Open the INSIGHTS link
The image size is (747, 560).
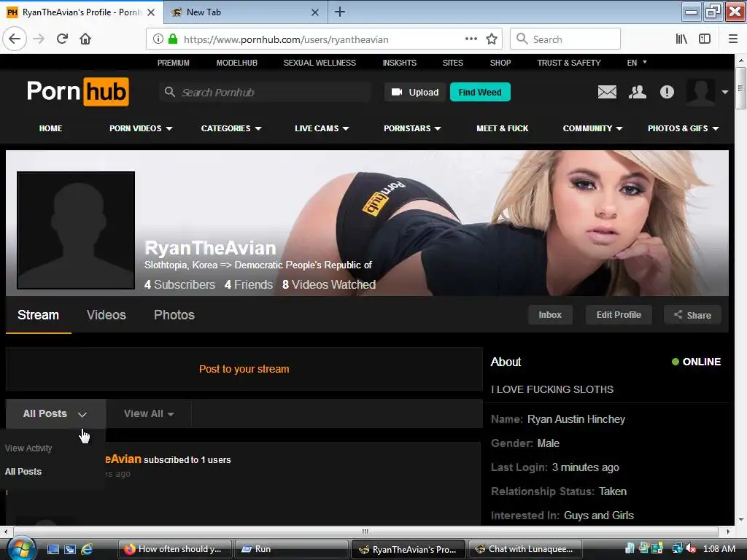pyautogui.click(x=399, y=63)
